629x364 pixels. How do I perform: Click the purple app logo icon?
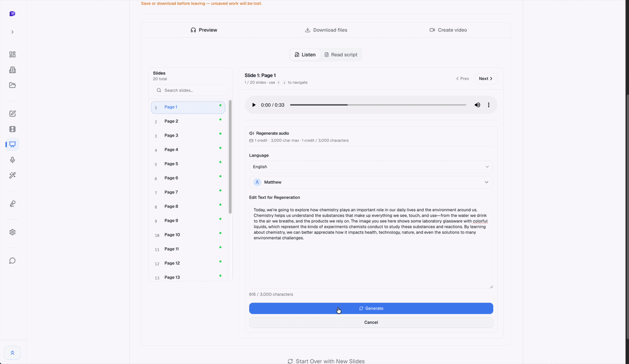[12, 14]
